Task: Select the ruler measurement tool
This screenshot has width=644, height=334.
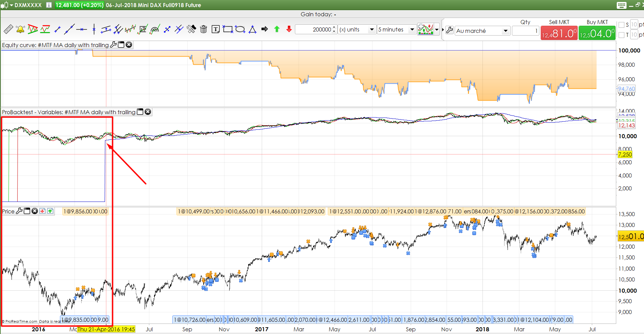Action: click(8, 29)
